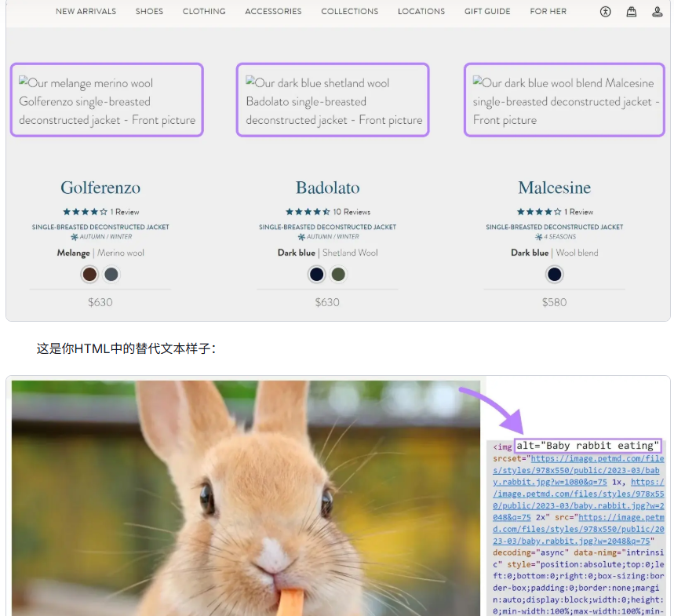Open the shopping bag icon
Image resolution: width=674 pixels, height=616 pixels.
(x=631, y=12)
